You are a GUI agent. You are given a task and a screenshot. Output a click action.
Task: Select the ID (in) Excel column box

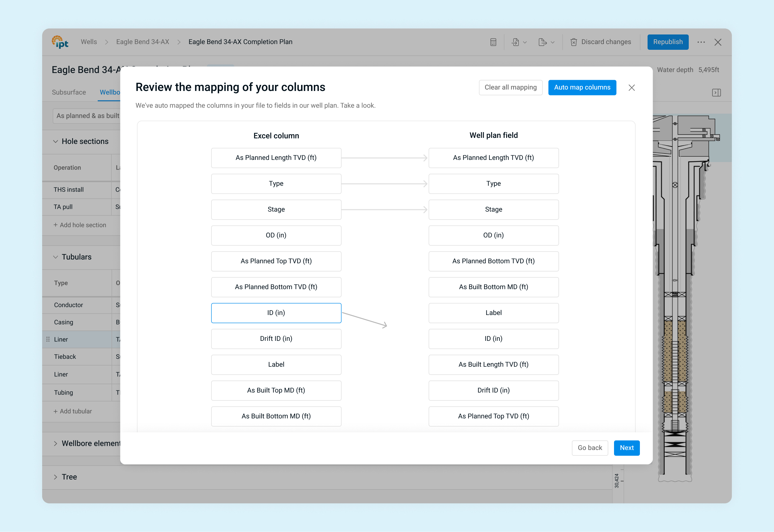[276, 313]
